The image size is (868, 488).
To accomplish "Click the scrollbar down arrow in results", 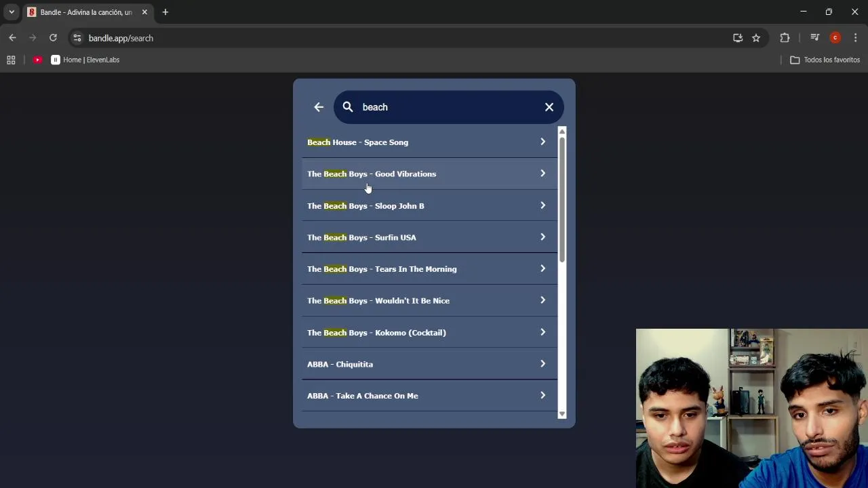I will tap(562, 414).
